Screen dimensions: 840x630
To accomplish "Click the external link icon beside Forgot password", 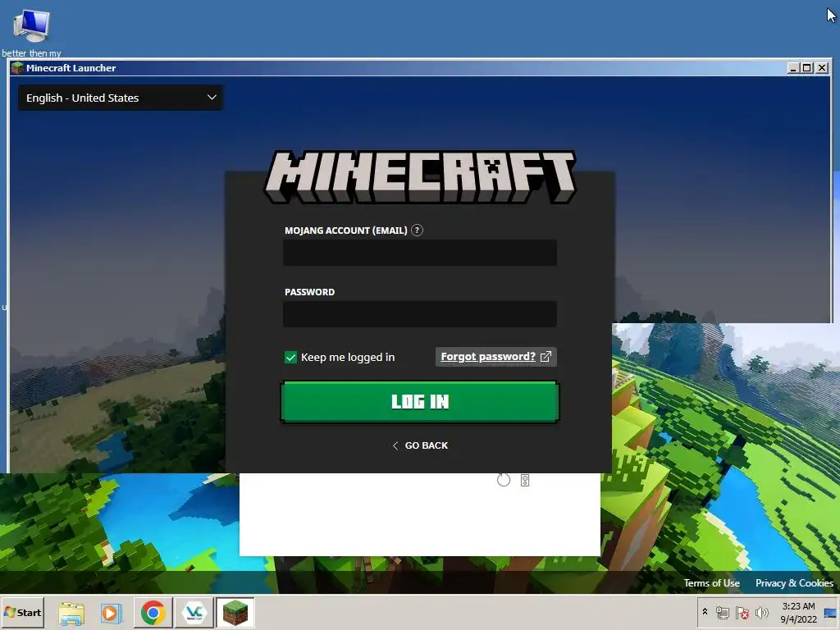I will [x=546, y=357].
